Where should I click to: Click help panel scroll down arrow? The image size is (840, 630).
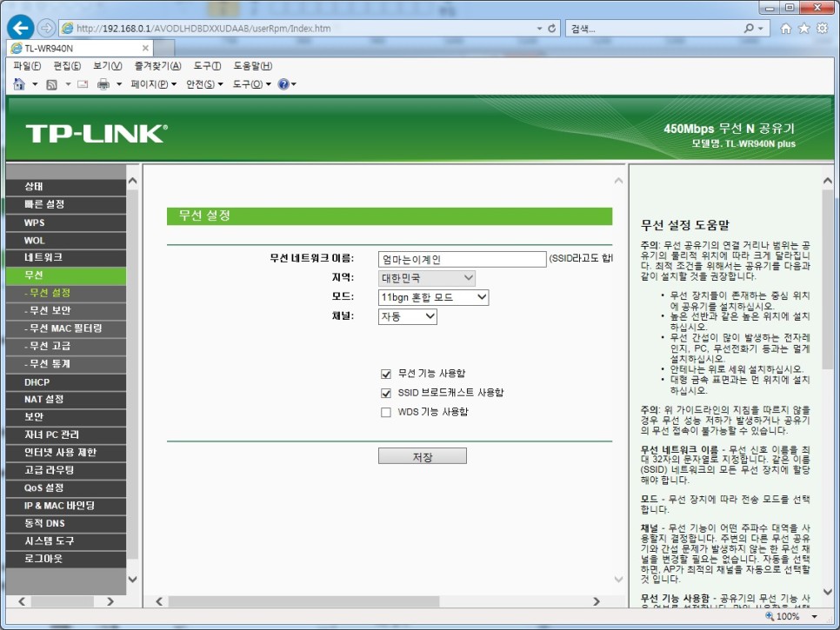click(x=827, y=592)
